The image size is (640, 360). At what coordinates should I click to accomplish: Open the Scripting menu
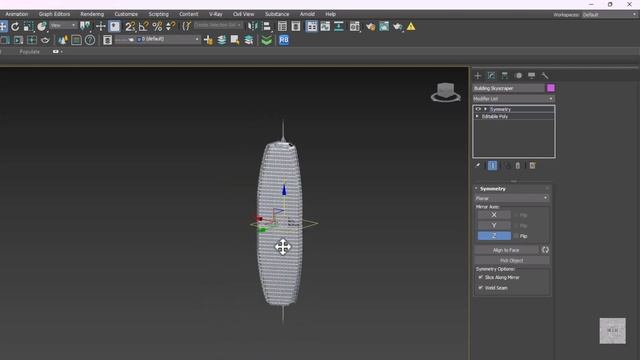coord(158,14)
